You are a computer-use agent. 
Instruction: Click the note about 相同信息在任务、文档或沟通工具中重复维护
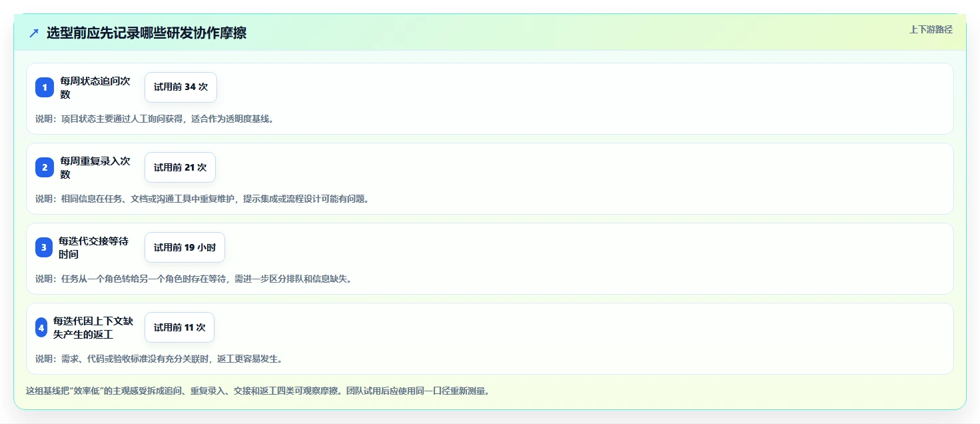pyautogui.click(x=202, y=199)
